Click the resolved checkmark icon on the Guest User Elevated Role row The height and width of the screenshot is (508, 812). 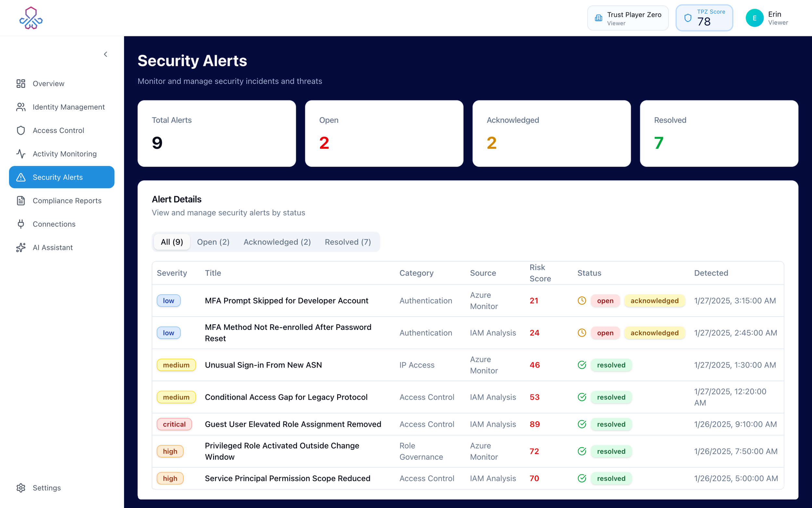pyautogui.click(x=582, y=424)
